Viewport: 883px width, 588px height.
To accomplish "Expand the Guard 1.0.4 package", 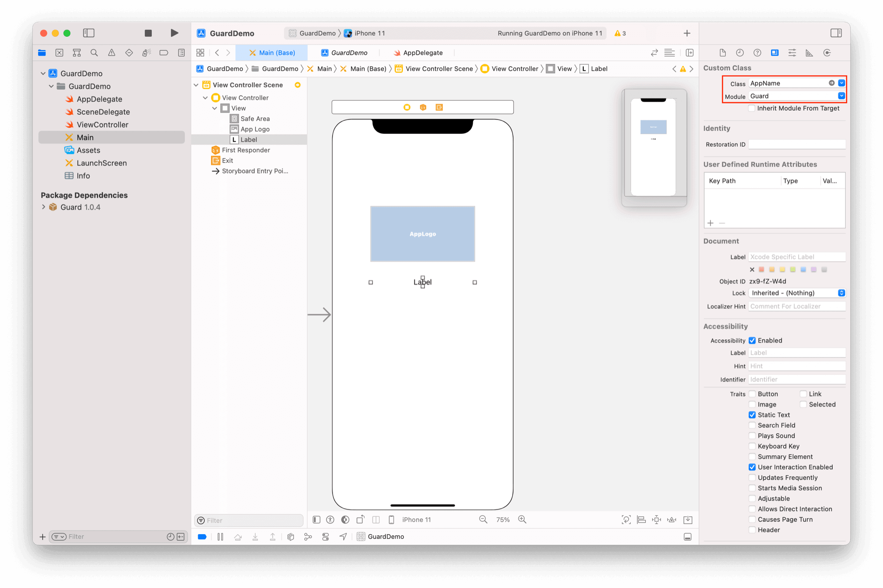I will [44, 207].
